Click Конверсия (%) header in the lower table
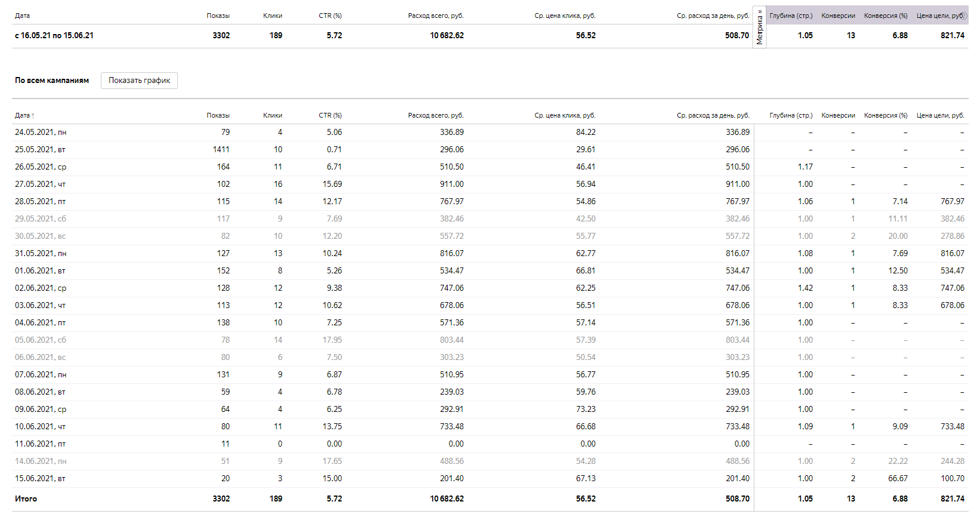The height and width of the screenshot is (520, 980). (886, 115)
